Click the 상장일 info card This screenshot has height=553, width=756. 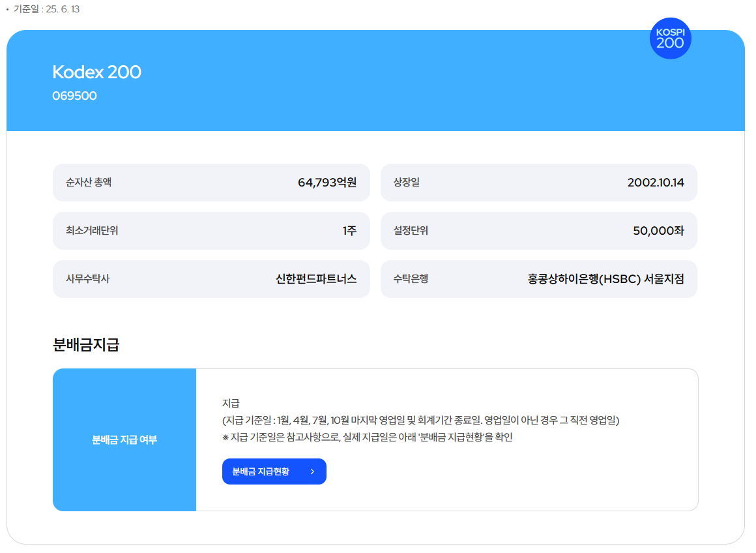[x=539, y=183]
